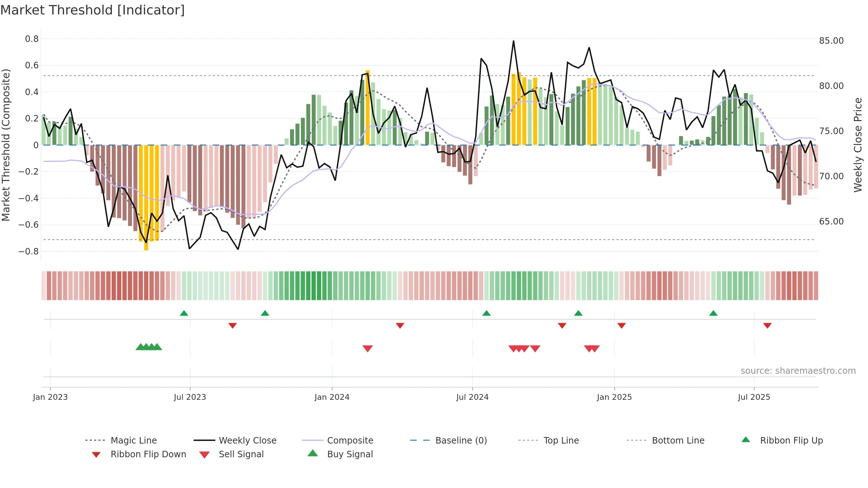Screen dimensions: 868x488
Task: Click the ribbon flip down marker just after Jan 2025
Action: coord(622,326)
